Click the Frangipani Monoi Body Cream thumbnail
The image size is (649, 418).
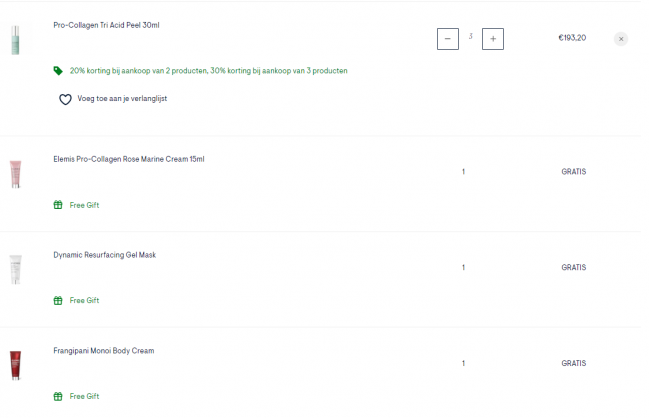click(15, 365)
